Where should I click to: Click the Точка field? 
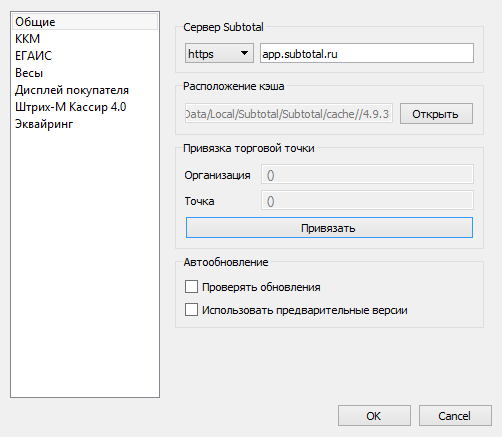(367, 200)
